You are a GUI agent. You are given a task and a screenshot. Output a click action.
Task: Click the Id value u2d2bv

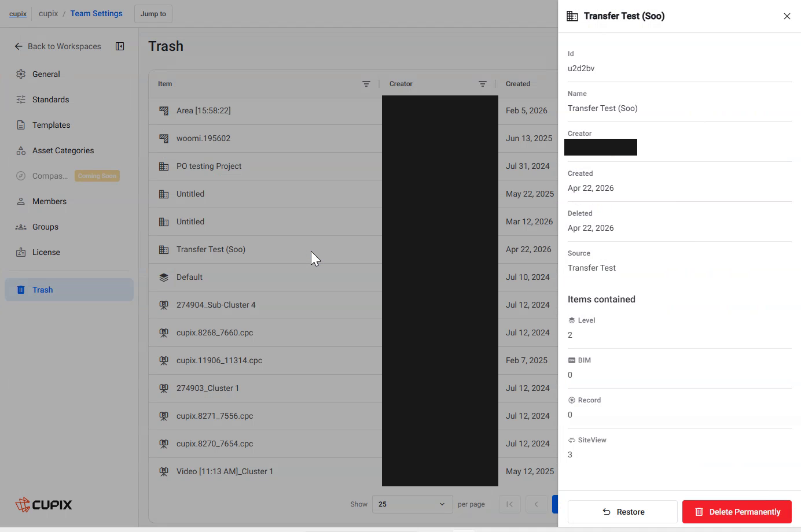[581, 68]
